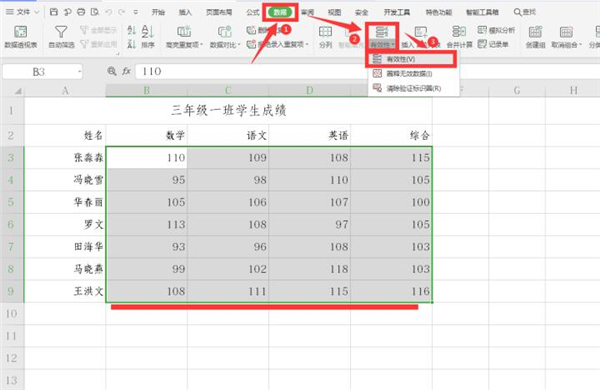Enable 自动筛选 auto filter funnel
The width and height of the screenshot is (600, 390).
(x=61, y=36)
